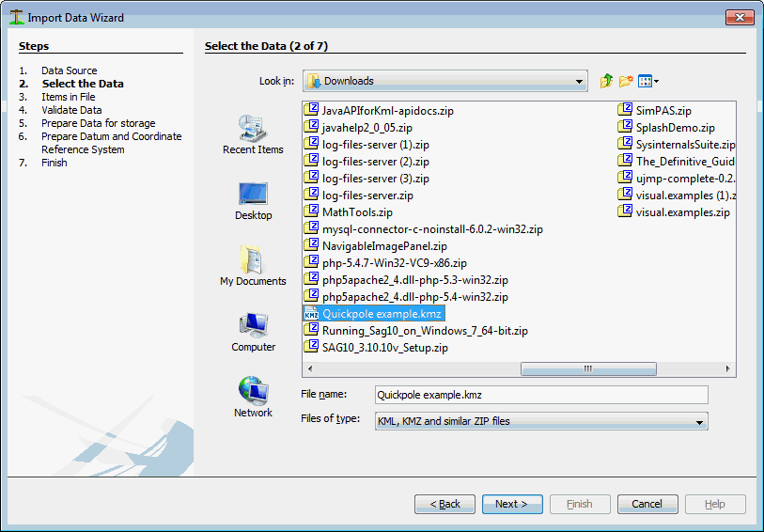This screenshot has width=764, height=532.
Task: Click the zip icon beside SimPAS.zip
Action: point(625,110)
